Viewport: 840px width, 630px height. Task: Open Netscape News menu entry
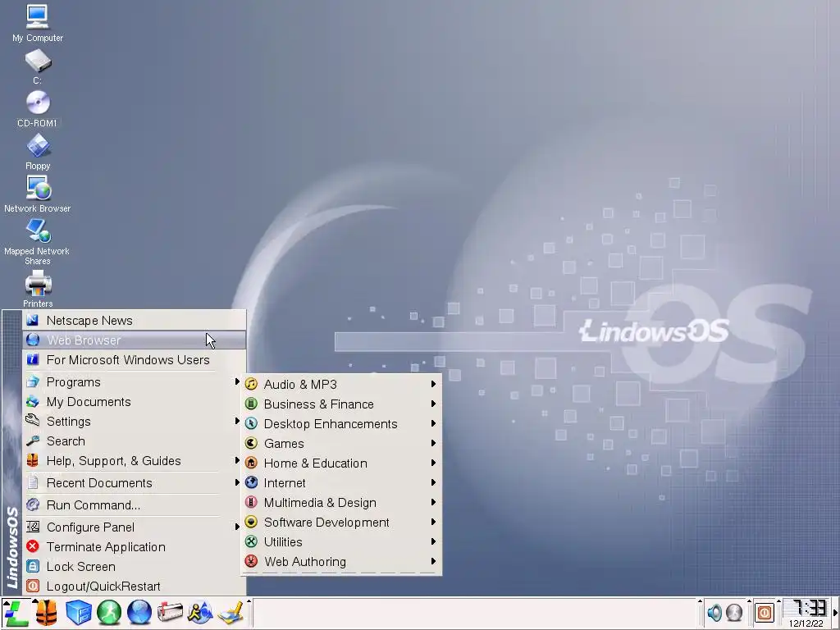click(135, 321)
